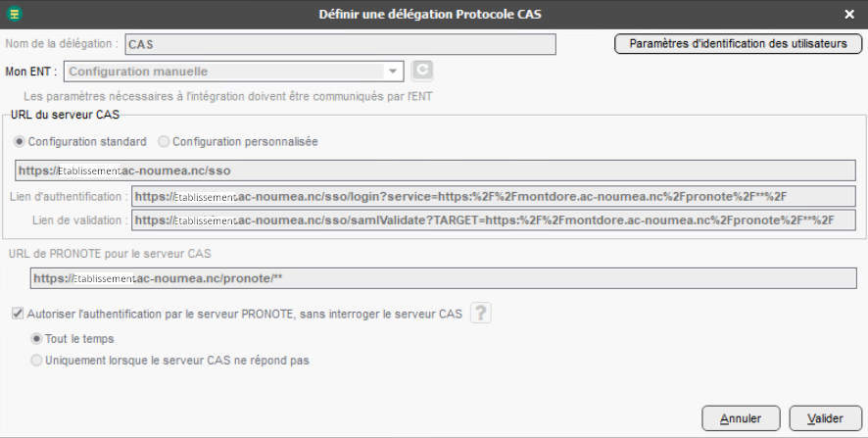The height and width of the screenshot is (438, 868).
Task: Choose Configuration personnalisée option
Action: pyautogui.click(x=164, y=141)
